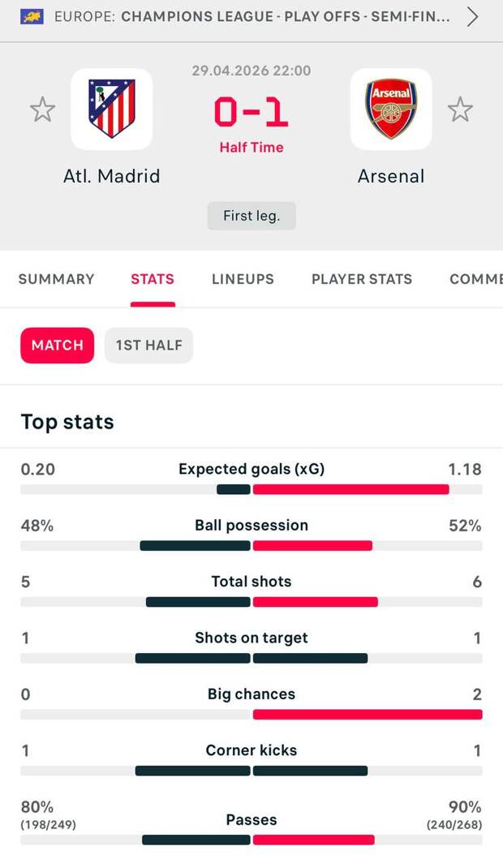Expand the league header chevron arrow
Screen dimensions: 503x868
click(472, 16)
